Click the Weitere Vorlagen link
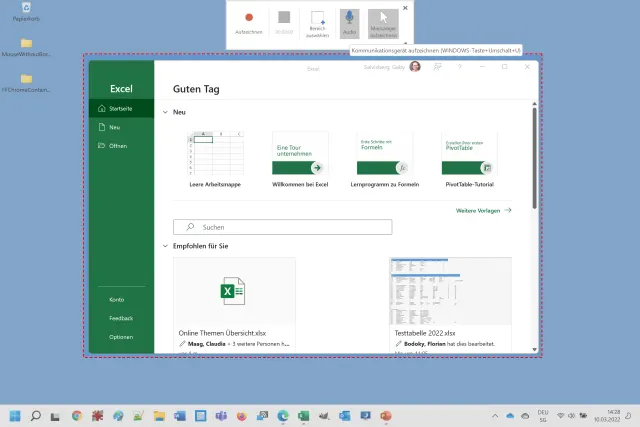Viewport: 640px width, 427px height. (x=483, y=211)
